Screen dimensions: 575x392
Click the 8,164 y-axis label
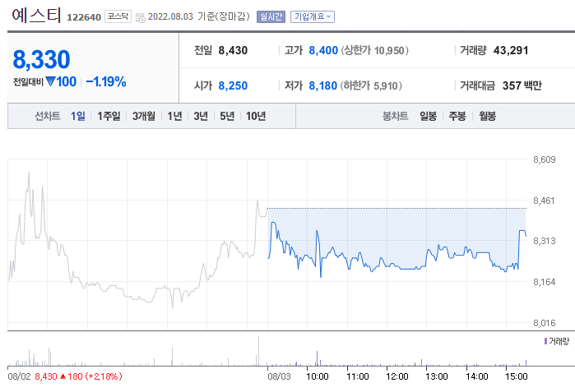[545, 282]
